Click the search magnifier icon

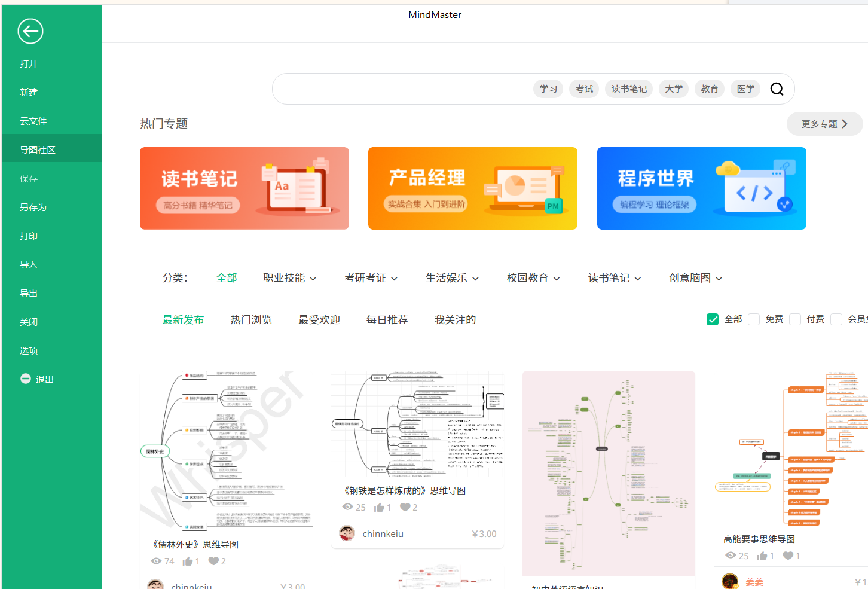(777, 88)
